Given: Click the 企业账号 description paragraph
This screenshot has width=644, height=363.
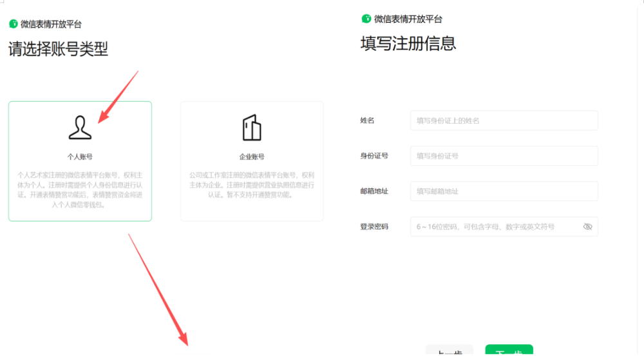Looking at the screenshot, I should [x=252, y=185].
